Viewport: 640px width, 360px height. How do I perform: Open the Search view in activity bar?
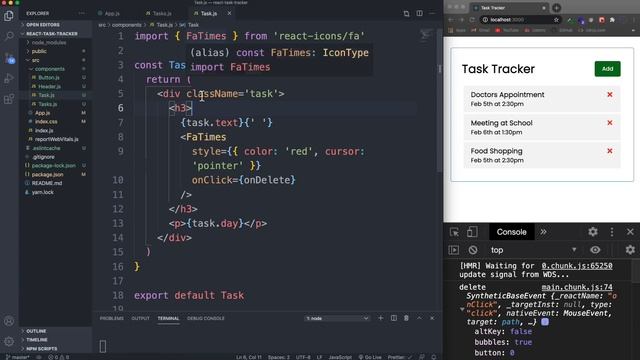tap(9, 37)
